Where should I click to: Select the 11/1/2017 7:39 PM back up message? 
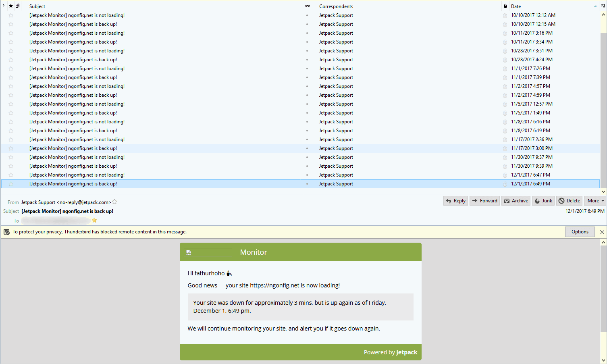(x=300, y=77)
